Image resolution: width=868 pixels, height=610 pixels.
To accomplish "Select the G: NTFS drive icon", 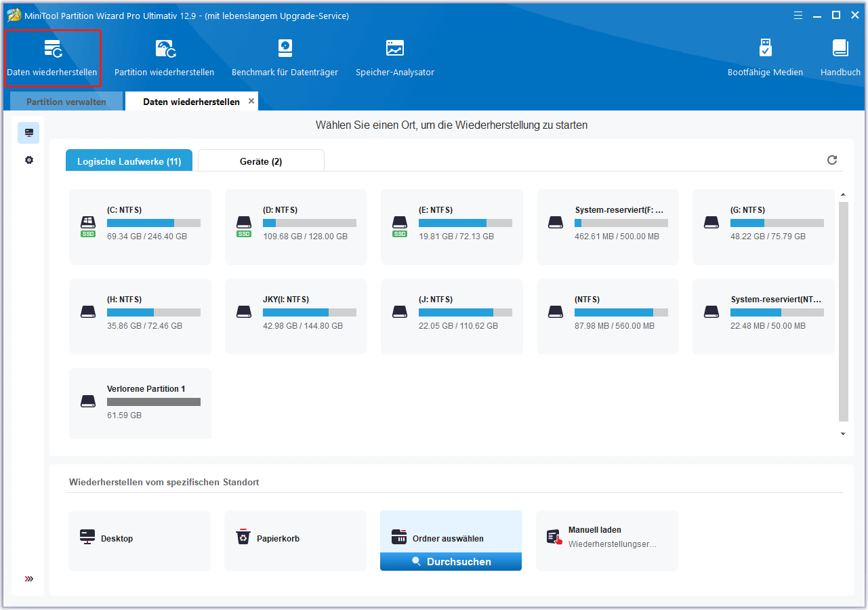I will click(x=711, y=222).
